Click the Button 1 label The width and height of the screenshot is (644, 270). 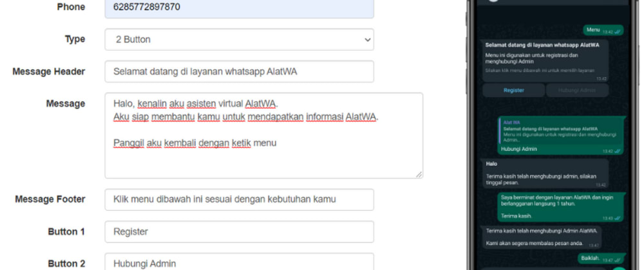(x=66, y=232)
